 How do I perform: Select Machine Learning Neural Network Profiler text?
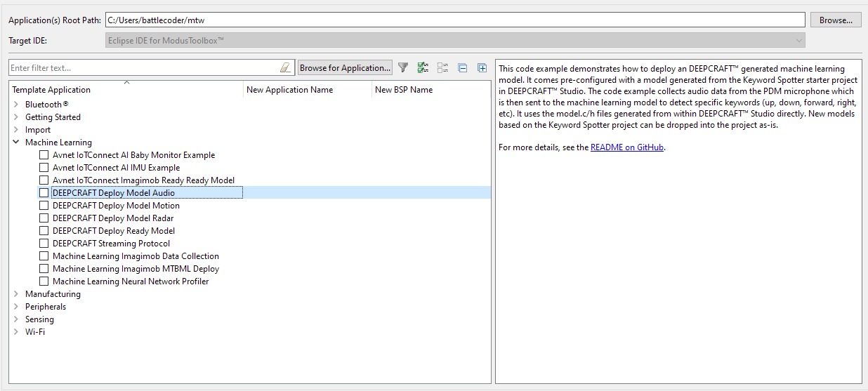(x=131, y=281)
